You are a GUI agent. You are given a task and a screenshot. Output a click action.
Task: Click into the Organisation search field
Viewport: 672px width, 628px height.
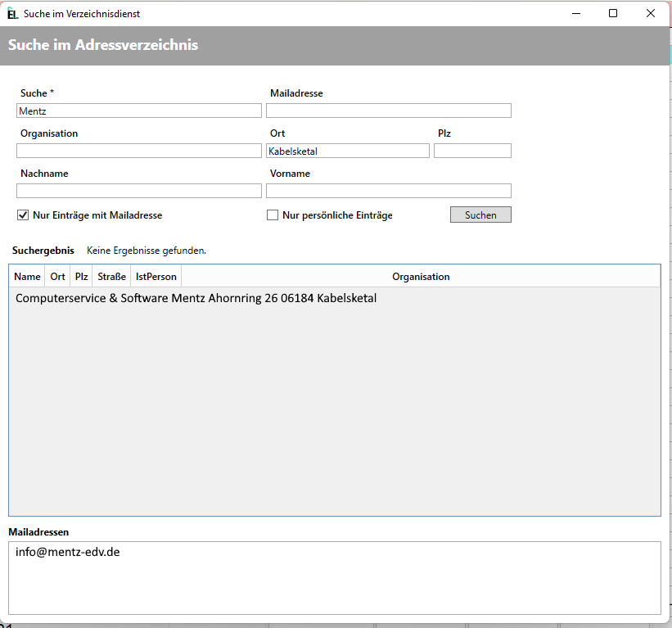coord(139,151)
